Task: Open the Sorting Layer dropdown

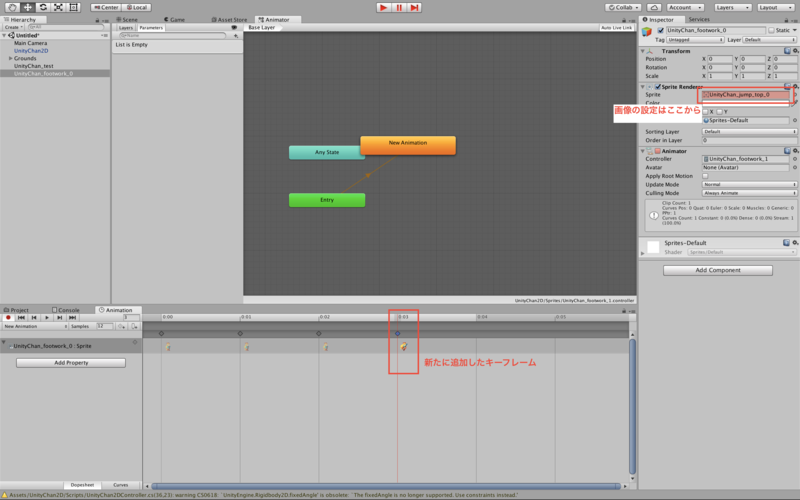Action: [749, 132]
